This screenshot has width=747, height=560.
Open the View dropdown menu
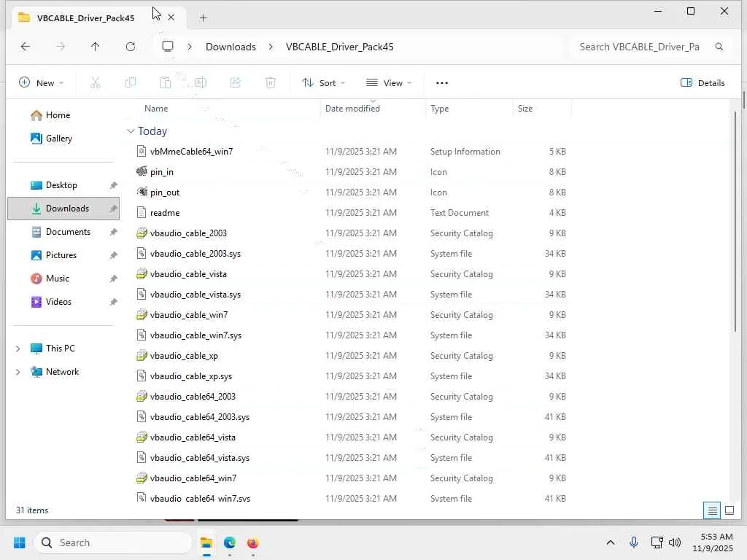(x=389, y=83)
